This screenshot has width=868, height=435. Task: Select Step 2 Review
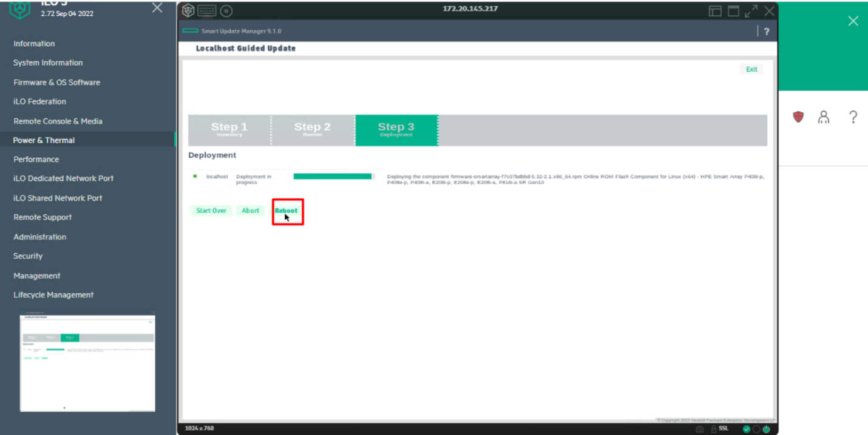coord(313,130)
